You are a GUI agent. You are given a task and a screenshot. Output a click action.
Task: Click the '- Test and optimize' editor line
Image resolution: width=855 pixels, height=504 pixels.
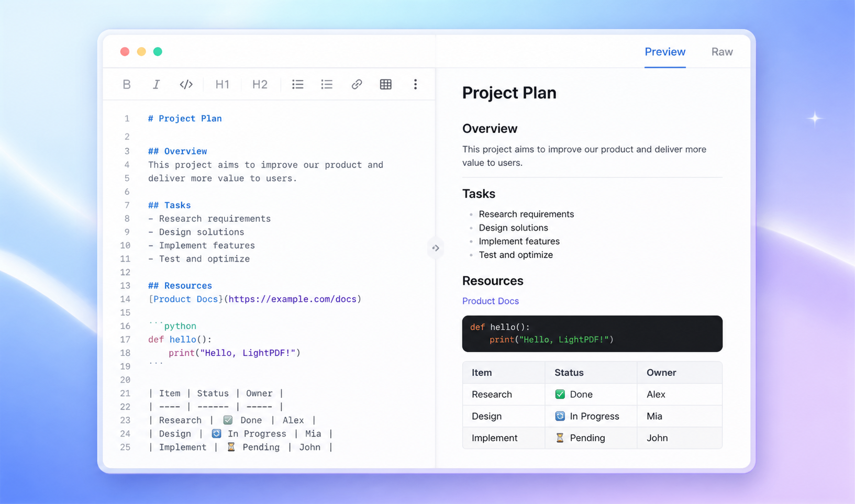199,259
